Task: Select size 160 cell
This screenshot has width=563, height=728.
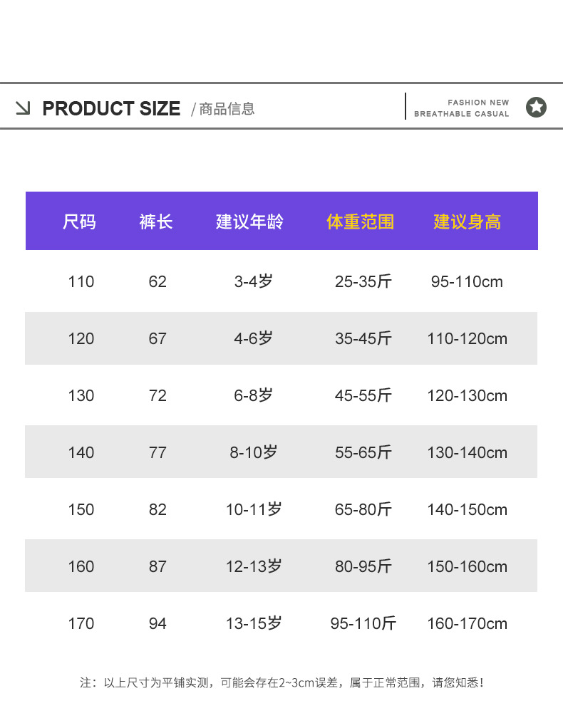Action: click(x=81, y=567)
